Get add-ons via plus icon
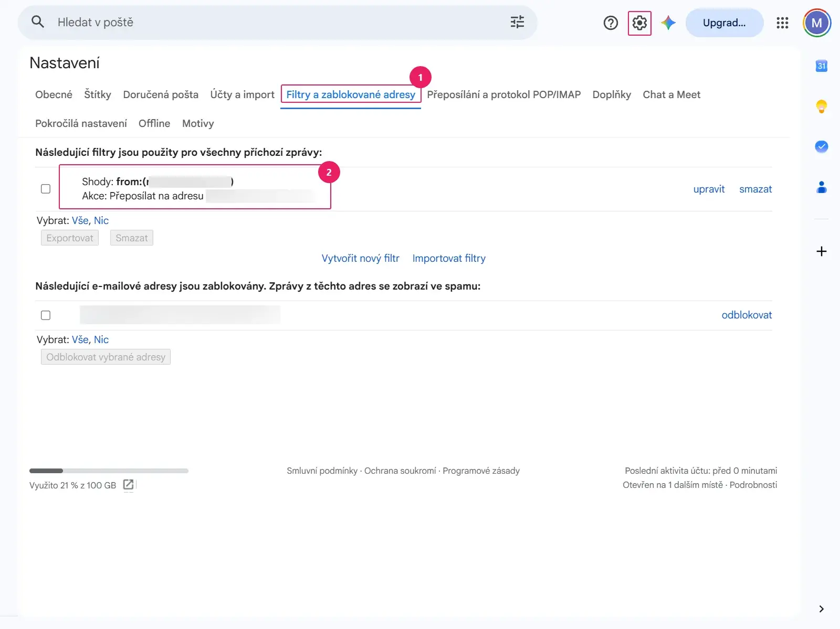 [822, 251]
